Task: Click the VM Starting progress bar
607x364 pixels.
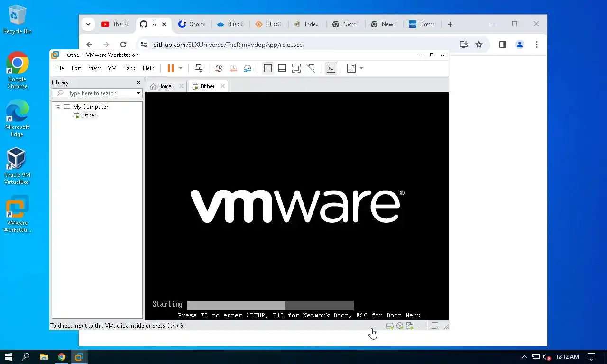Action: coord(270,305)
